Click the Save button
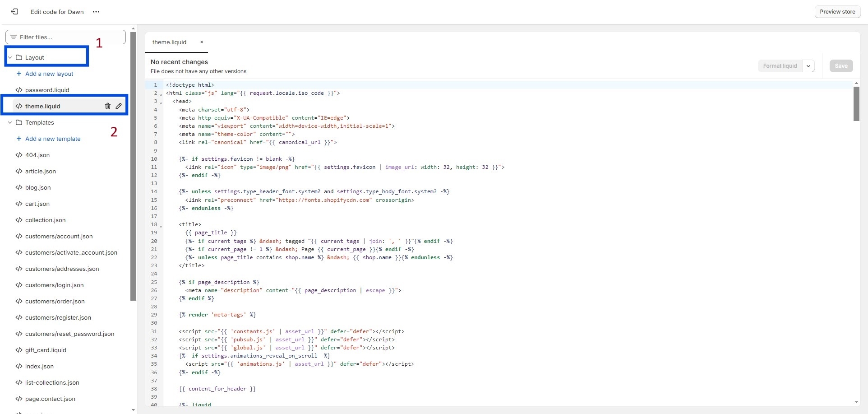 [x=841, y=66]
